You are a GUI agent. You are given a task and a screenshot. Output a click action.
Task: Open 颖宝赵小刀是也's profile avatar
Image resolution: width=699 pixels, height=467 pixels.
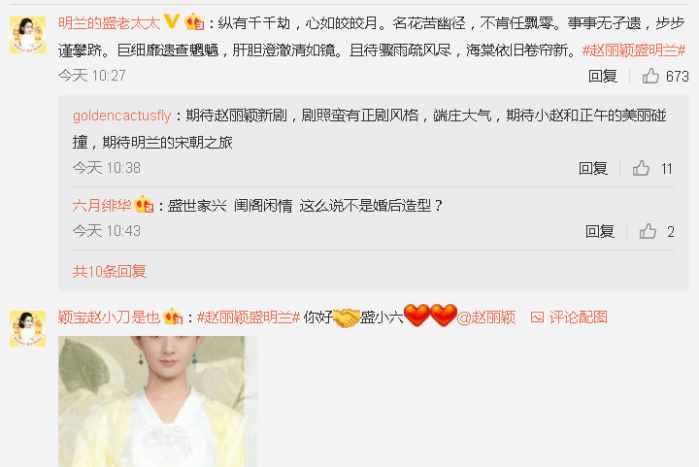(x=28, y=329)
